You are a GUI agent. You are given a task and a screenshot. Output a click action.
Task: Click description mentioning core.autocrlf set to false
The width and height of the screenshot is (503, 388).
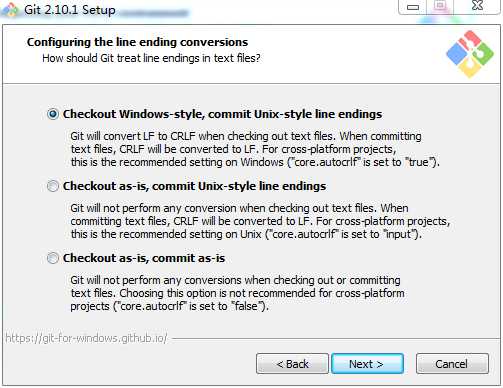click(x=237, y=293)
